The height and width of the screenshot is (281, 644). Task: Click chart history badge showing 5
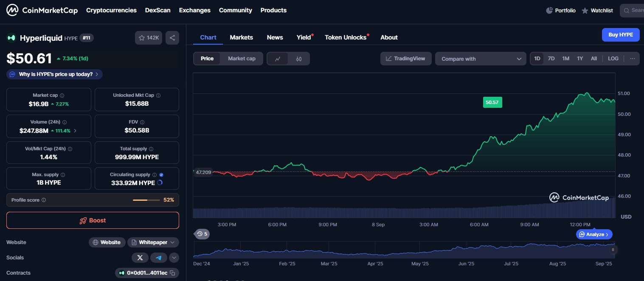point(202,234)
